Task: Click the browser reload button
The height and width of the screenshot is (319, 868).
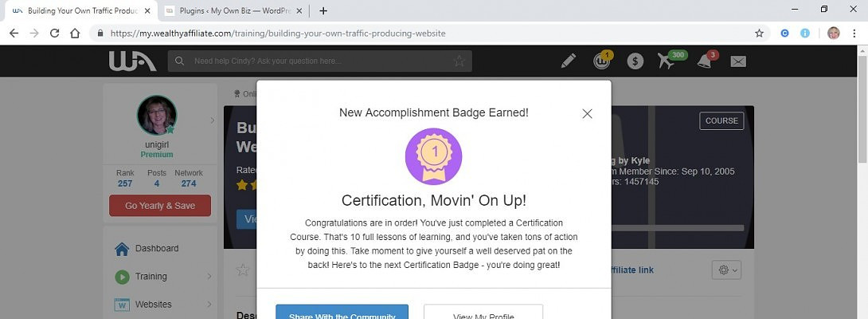Action: 55,33
